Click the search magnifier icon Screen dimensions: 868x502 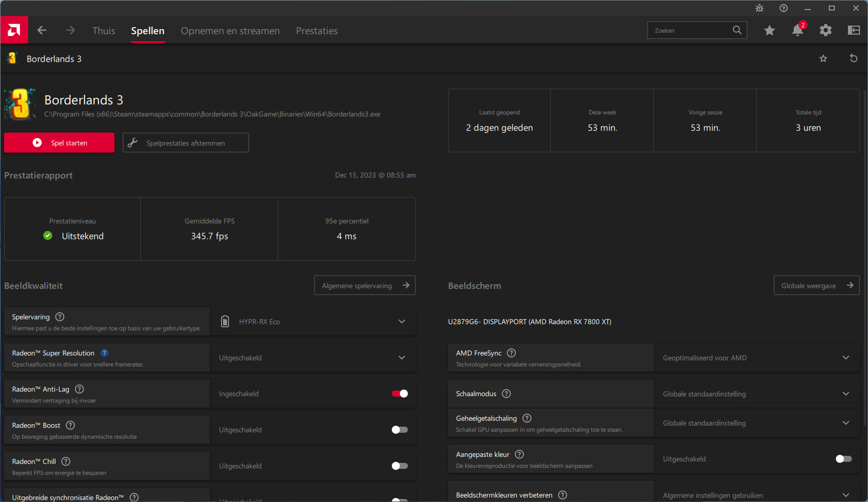[737, 30]
